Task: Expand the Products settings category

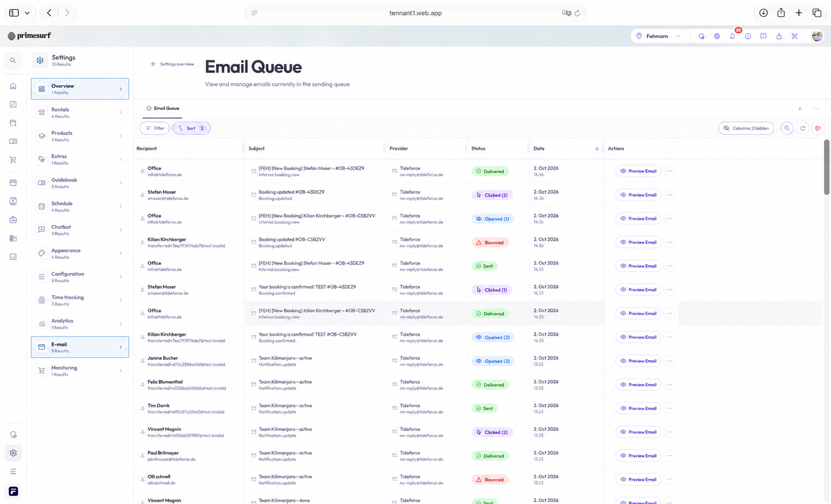Action: point(80,136)
